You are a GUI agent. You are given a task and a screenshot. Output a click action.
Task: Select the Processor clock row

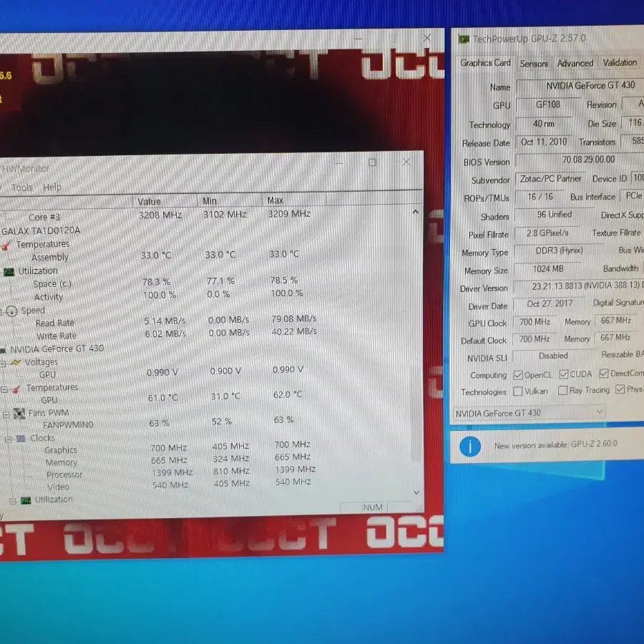(64, 475)
